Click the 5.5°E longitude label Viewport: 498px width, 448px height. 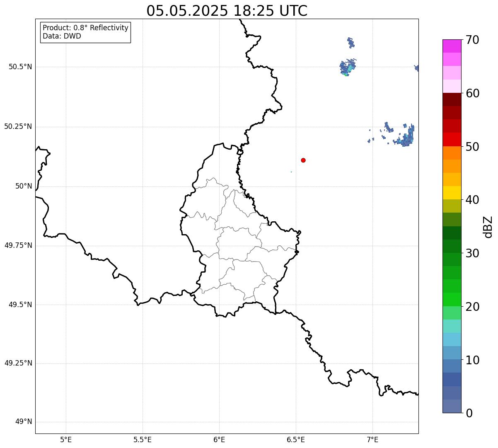[143, 439]
